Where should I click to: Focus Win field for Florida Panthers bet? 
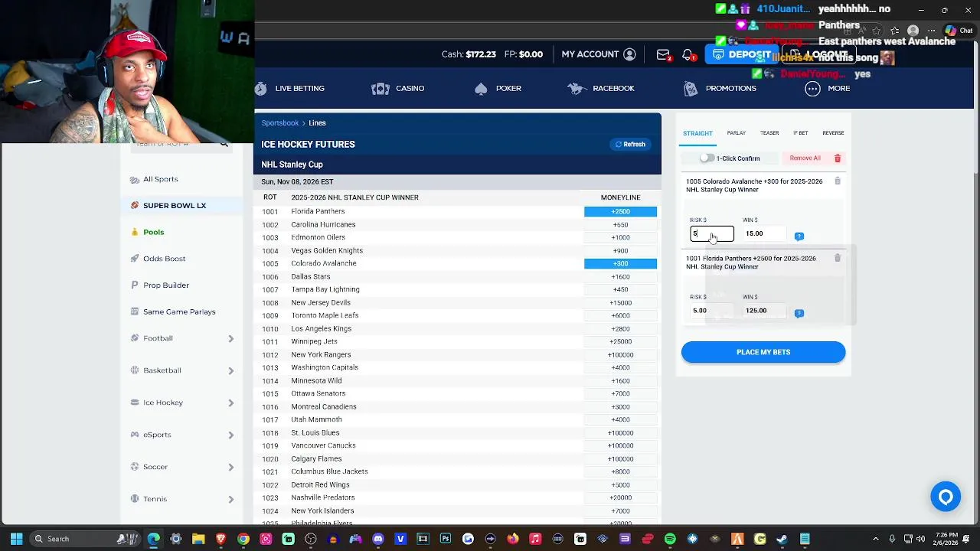click(766, 311)
